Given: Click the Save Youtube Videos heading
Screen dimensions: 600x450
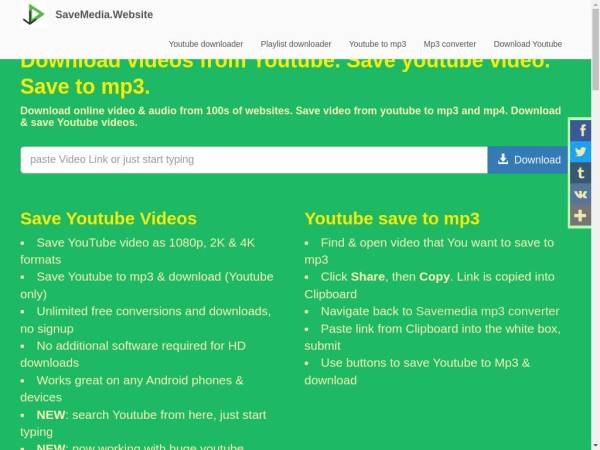Looking at the screenshot, I should tap(108, 218).
